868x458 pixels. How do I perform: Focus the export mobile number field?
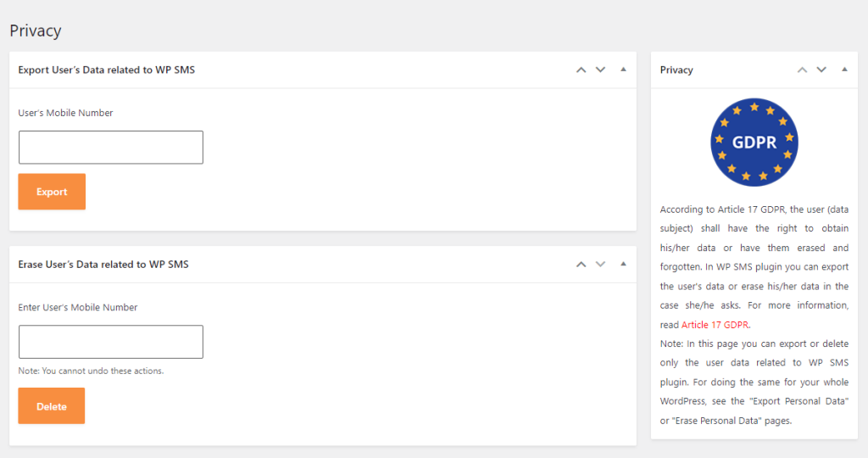[111, 147]
